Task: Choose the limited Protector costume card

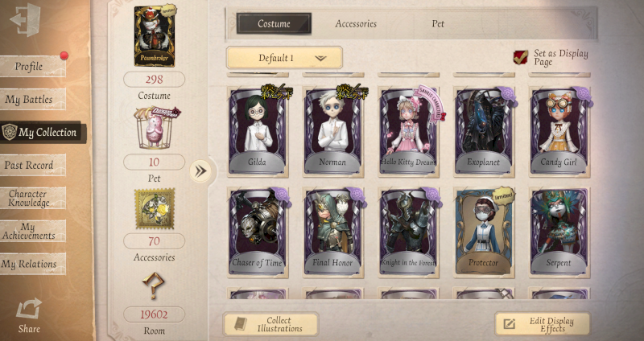Action: coord(484,232)
